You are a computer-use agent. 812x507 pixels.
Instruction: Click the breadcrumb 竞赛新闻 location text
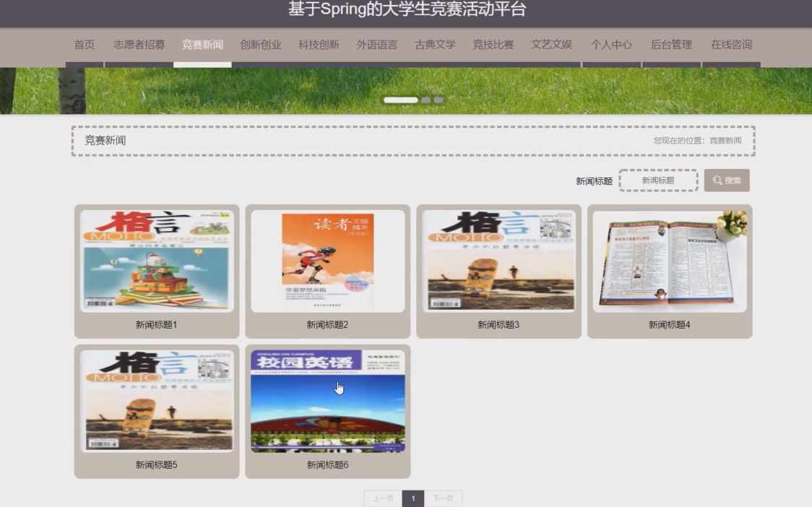point(725,140)
